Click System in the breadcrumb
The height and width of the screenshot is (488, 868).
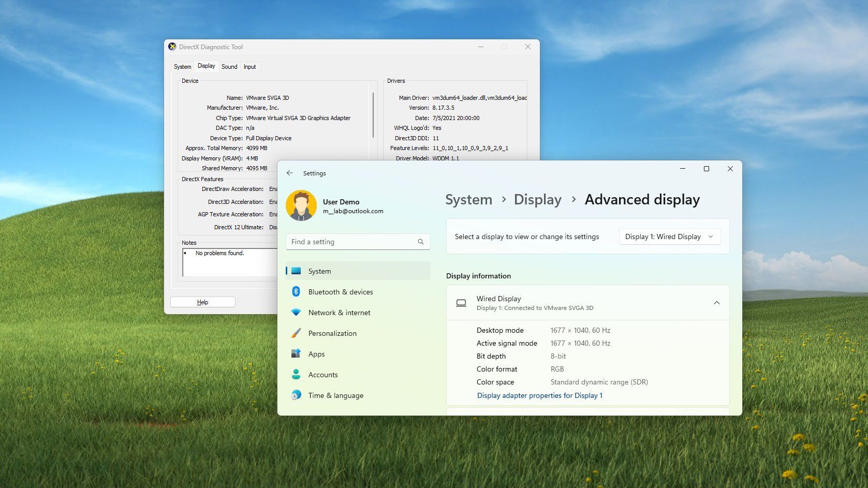(468, 200)
